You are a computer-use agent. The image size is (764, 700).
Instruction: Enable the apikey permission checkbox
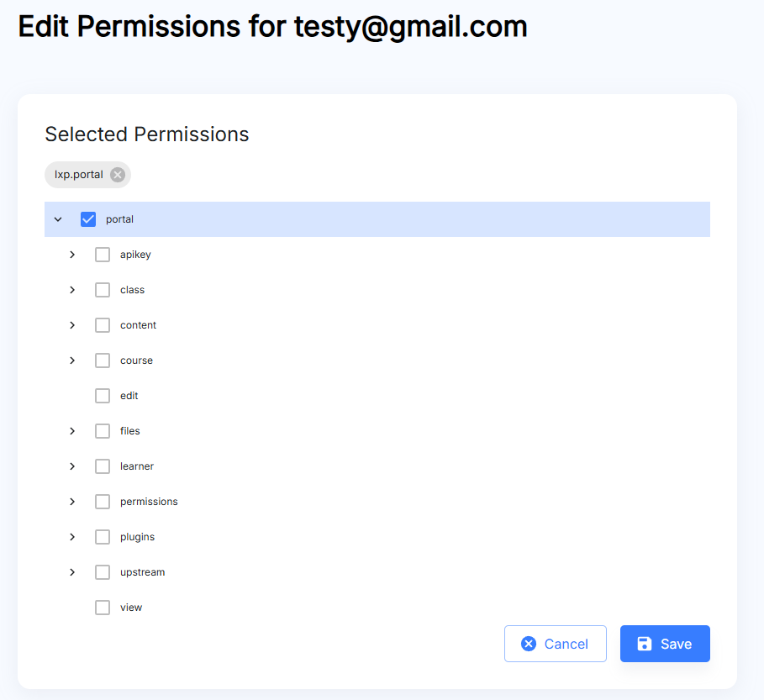[103, 255]
